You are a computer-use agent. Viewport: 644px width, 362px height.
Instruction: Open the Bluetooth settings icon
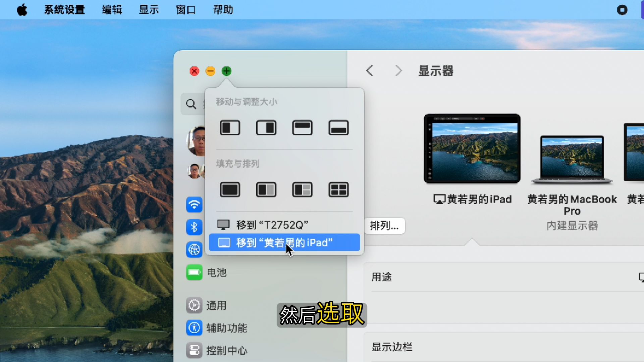tap(194, 227)
